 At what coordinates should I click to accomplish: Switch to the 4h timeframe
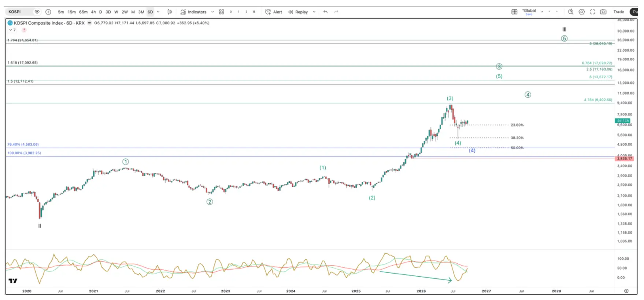click(x=93, y=12)
